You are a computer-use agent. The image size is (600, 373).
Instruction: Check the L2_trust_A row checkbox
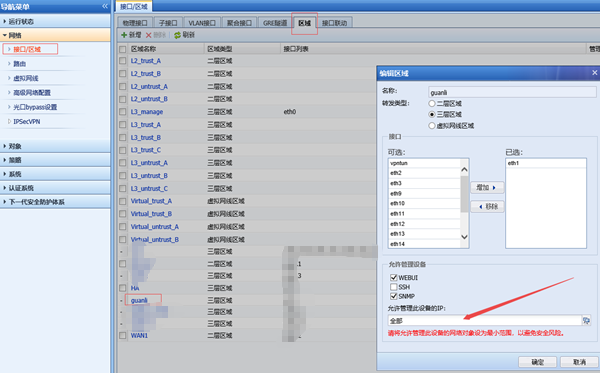122,61
